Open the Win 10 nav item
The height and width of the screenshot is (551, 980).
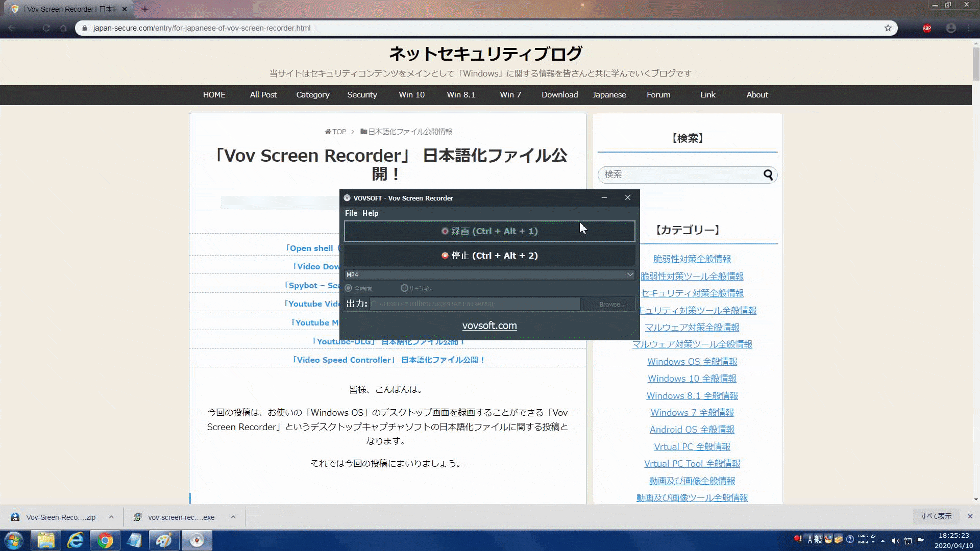pos(411,95)
